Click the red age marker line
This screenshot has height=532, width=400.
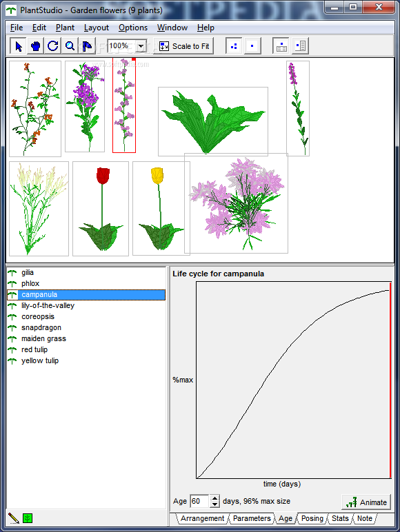click(390, 380)
